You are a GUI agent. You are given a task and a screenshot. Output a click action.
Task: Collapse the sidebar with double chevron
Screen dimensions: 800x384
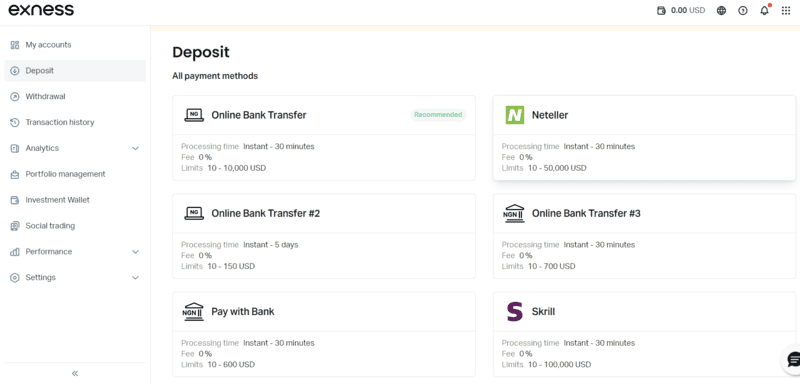pos(75,373)
